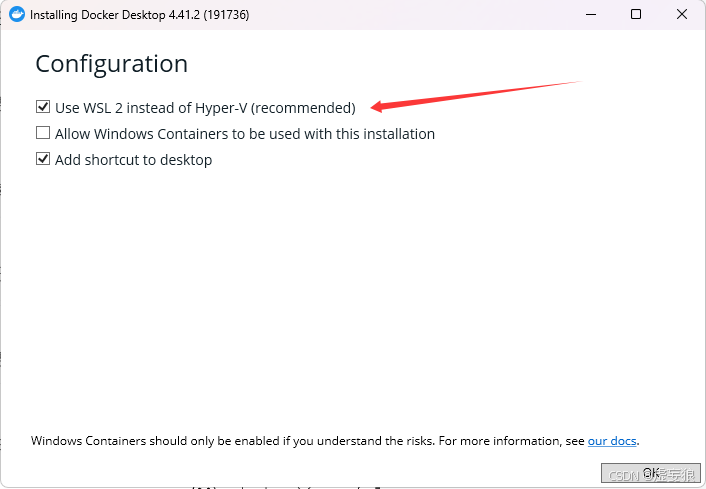Enable Allow Windows Containers checkbox
The width and height of the screenshot is (706, 489).
point(43,133)
